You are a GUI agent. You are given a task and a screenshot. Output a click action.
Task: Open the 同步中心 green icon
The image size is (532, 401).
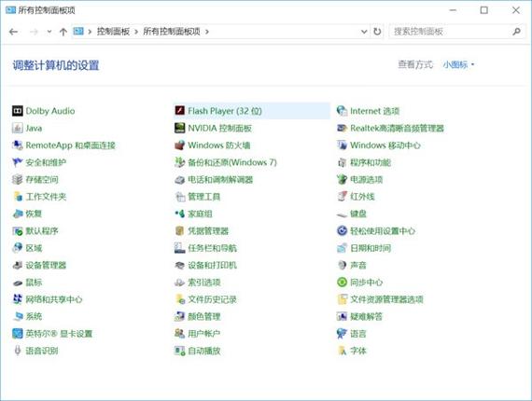click(x=342, y=283)
